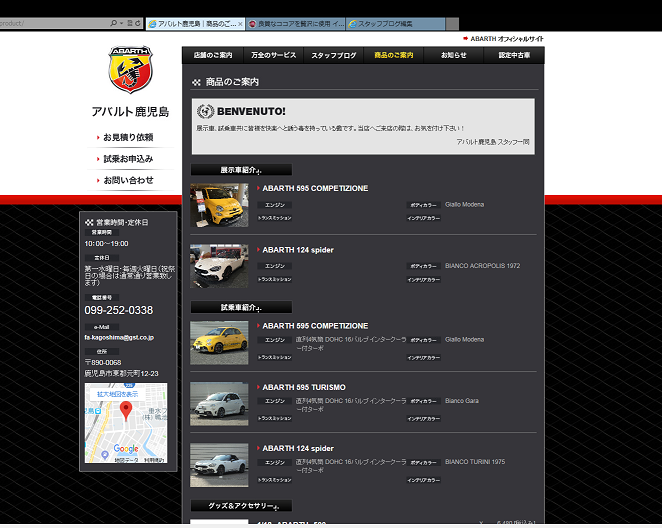The image size is (662, 528).
Task: Open 店舗のご案内 menu item
Action: coord(213,55)
